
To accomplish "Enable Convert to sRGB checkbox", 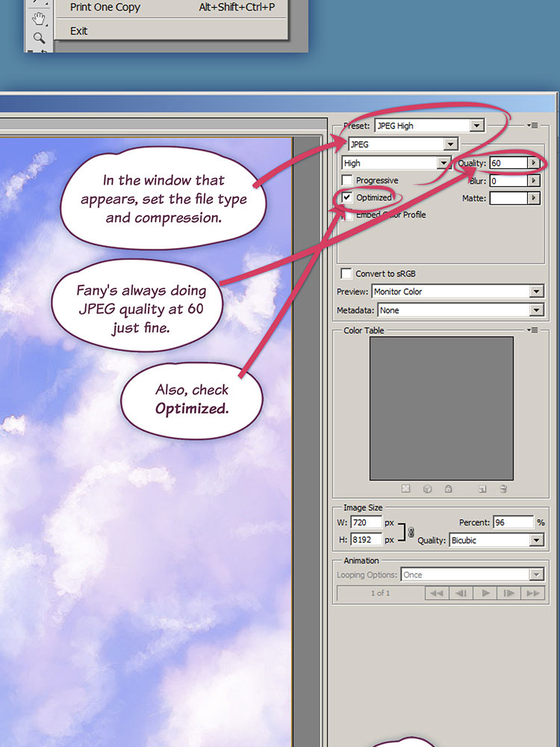I will point(346,274).
